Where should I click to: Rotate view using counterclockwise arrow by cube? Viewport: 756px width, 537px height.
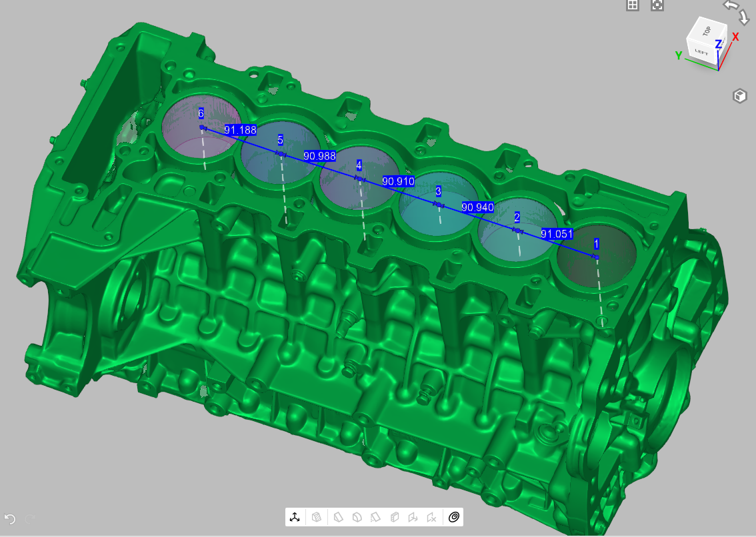[x=731, y=5]
